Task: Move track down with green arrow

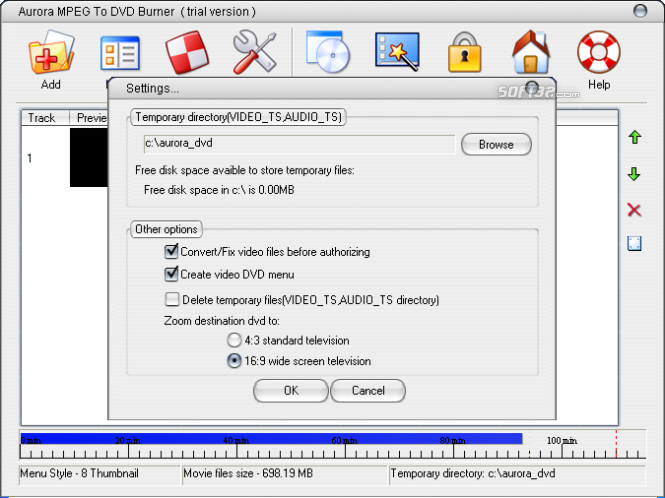Action: (x=634, y=174)
